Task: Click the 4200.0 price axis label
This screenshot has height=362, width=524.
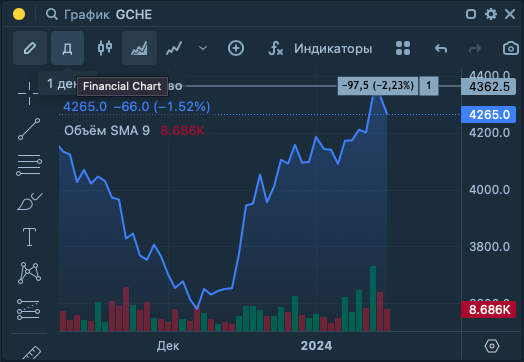Action: (490, 133)
